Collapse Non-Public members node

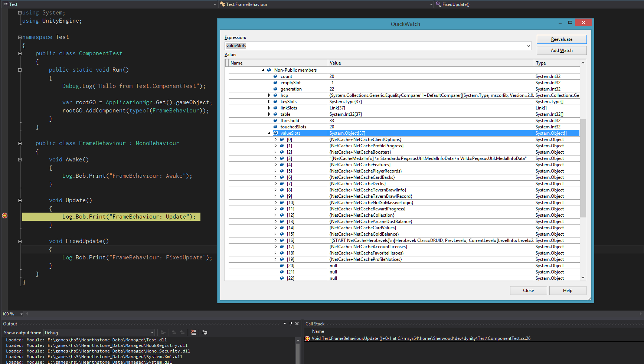[263, 70]
